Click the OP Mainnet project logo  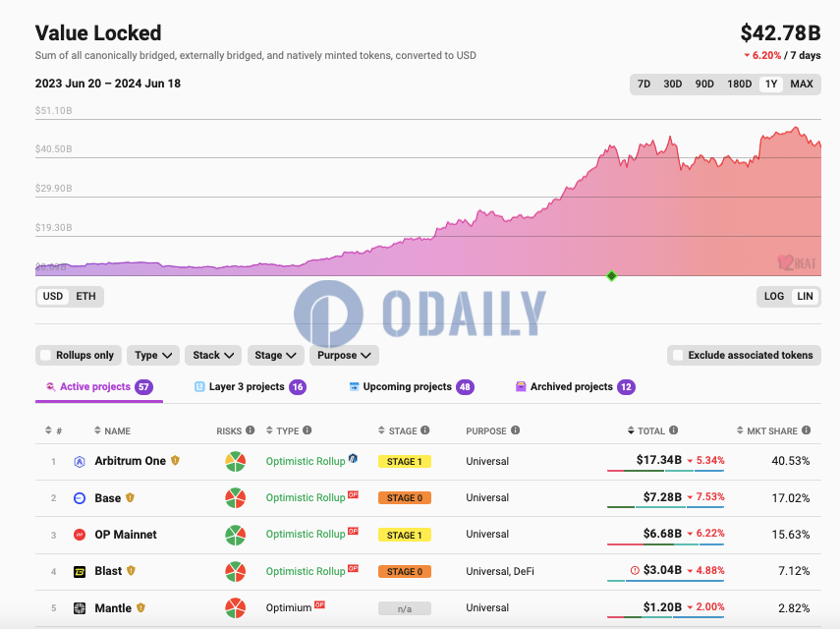coord(80,535)
